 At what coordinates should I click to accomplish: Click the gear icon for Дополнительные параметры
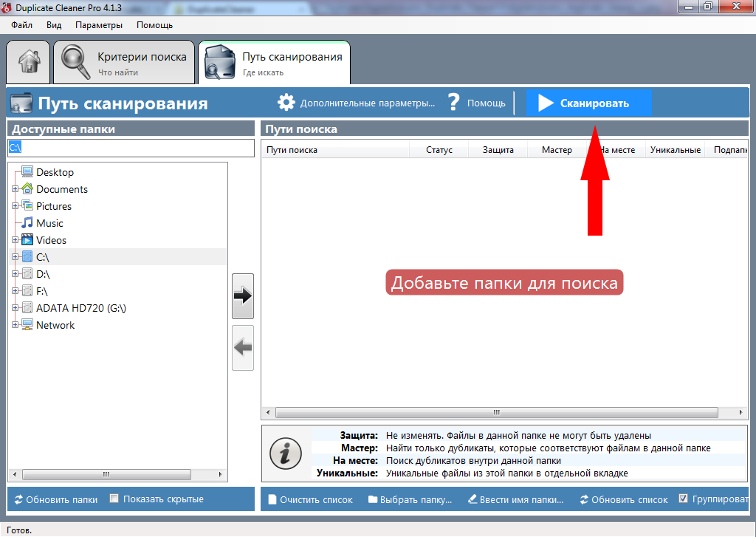286,103
